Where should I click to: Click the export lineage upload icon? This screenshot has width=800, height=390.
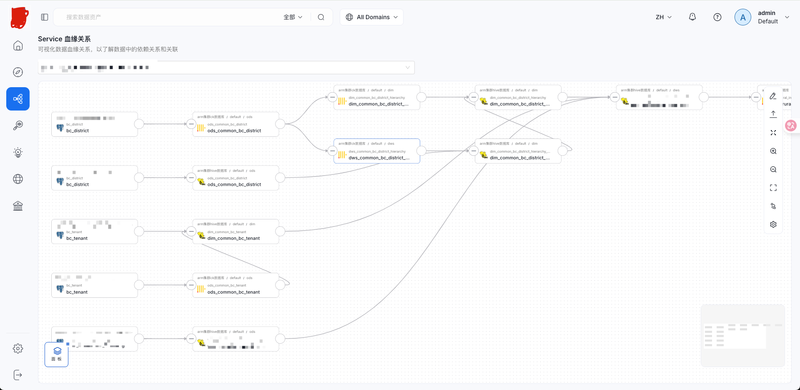tap(773, 114)
